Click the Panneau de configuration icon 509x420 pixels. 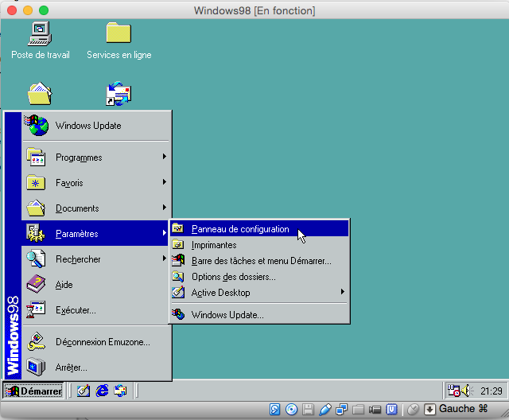178,228
